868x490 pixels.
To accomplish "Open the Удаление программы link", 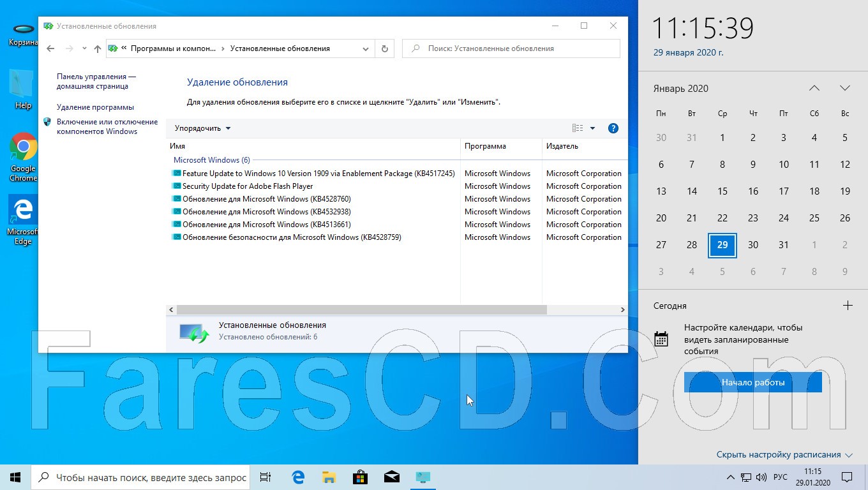I will 95,107.
